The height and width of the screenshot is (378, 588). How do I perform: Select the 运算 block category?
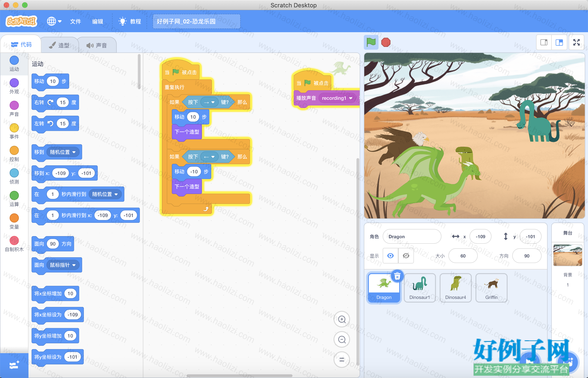coord(14,199)
